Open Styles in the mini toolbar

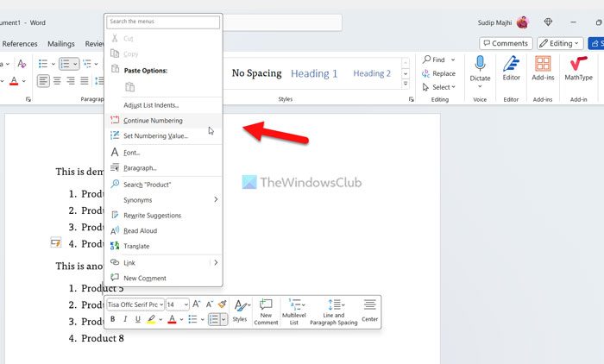coord(241,311)
